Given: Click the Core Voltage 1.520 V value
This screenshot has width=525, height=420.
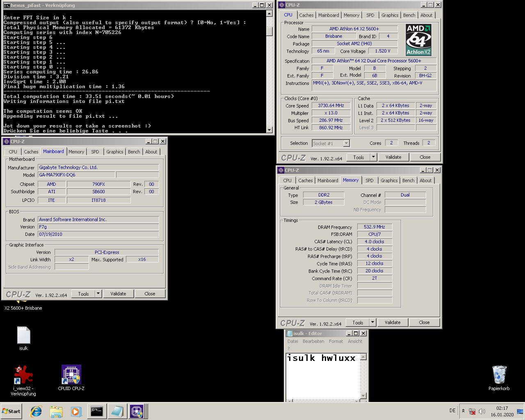Looking at the screenshot, I should [383, 51].
